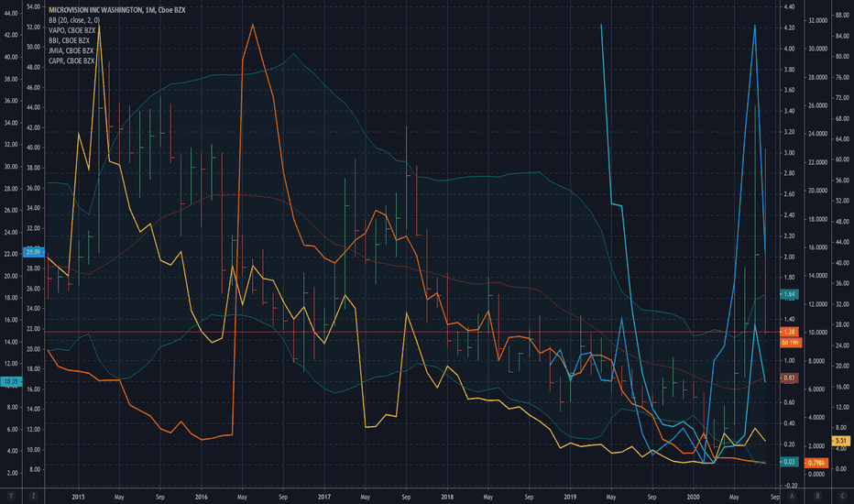Click the 88.00 price axis value

[842, 16]
